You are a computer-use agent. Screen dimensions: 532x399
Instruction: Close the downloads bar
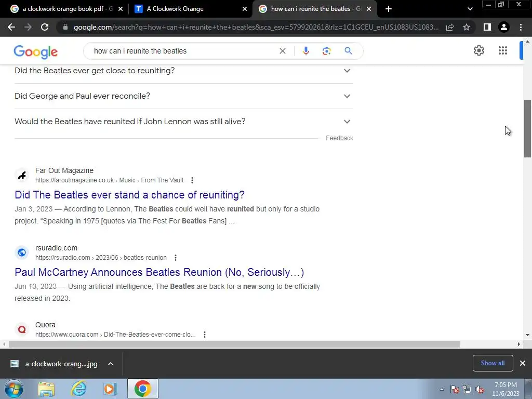coord(523,363)
